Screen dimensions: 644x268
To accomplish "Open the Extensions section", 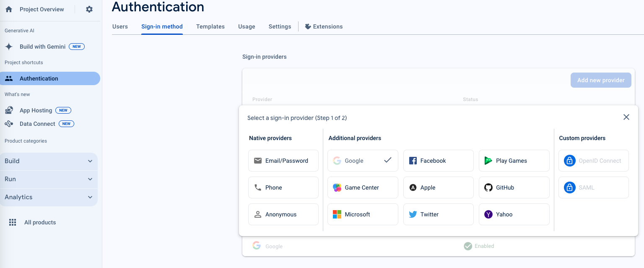I will pos(324,26).
